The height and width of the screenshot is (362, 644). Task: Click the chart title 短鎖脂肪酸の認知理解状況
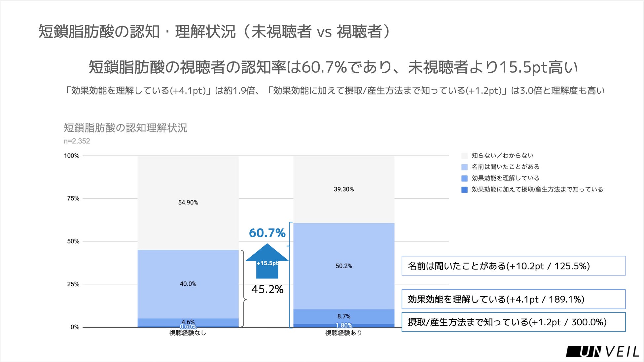pos(125,128)
